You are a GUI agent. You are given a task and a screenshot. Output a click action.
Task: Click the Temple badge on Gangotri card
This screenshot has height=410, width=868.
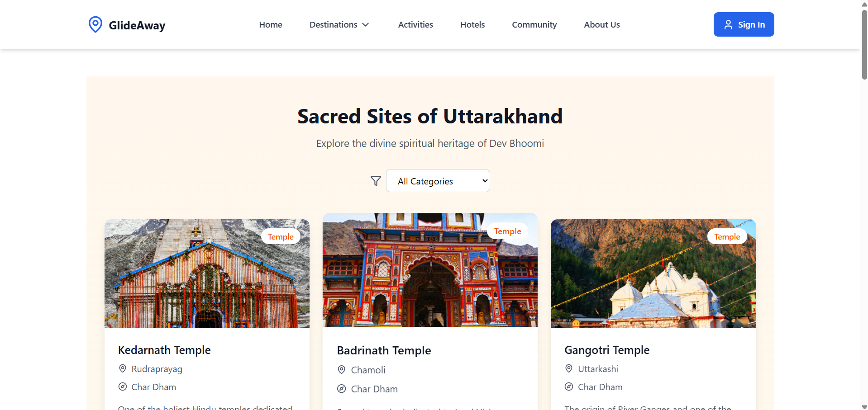point(727,236)
